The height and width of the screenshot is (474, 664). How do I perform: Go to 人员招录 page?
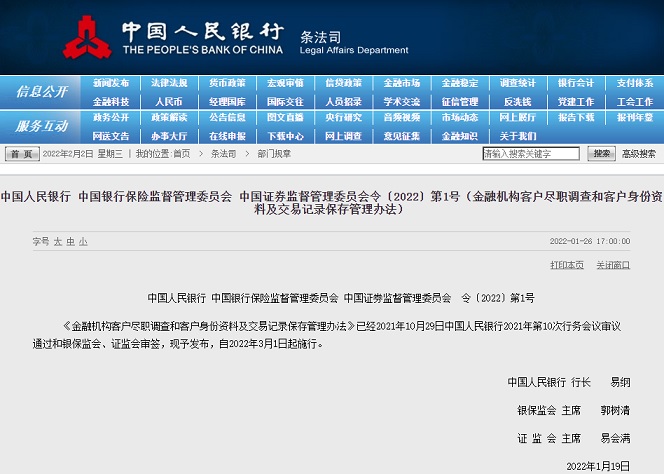pos(343,102)
